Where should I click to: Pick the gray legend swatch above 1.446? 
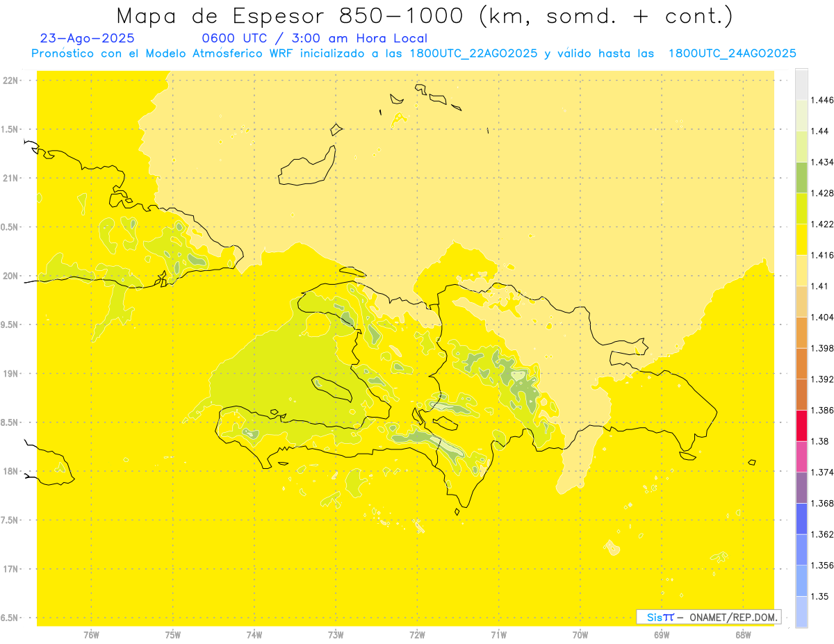(x=801, y=84)
